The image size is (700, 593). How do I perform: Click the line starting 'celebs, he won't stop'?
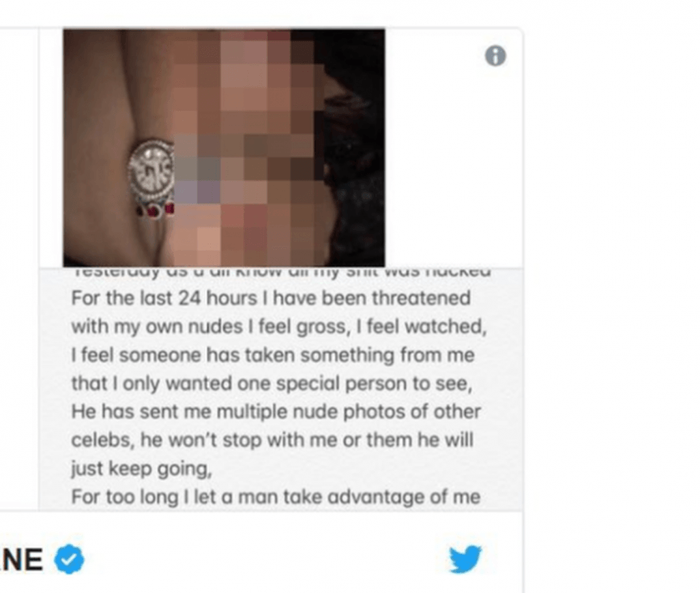(273, 440)
